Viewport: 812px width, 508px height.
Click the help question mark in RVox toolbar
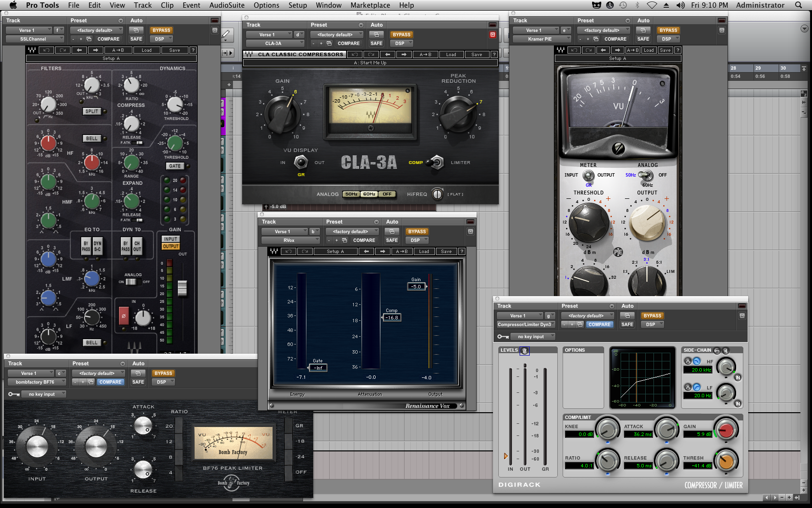(462, 251)
